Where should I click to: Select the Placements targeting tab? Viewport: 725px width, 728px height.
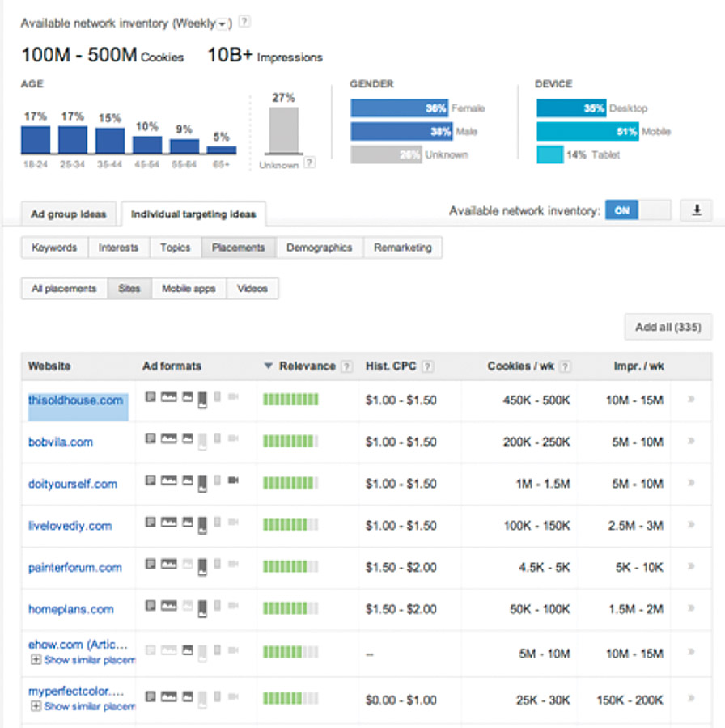(x=238, y=248)
